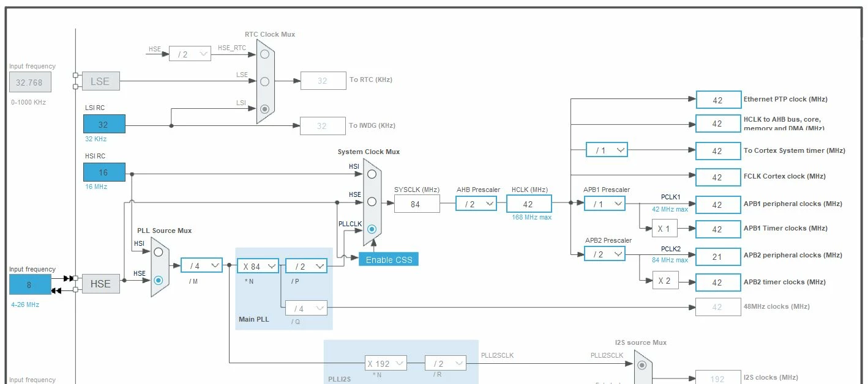This screenshot has width=868, height=384.
Task: Click the 0-1000 KHz range text
Action: click(x=29, y=102)
